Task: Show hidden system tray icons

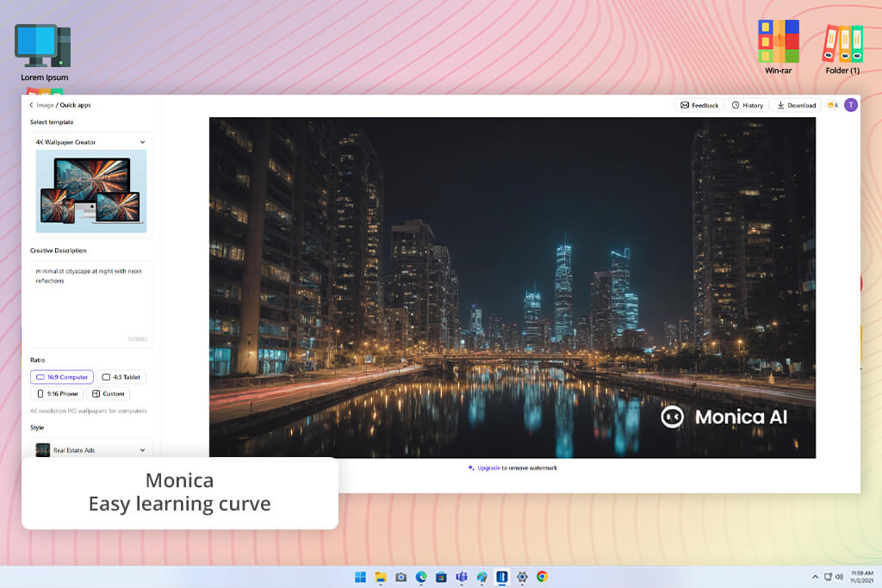Action: [x=815, y=577]
